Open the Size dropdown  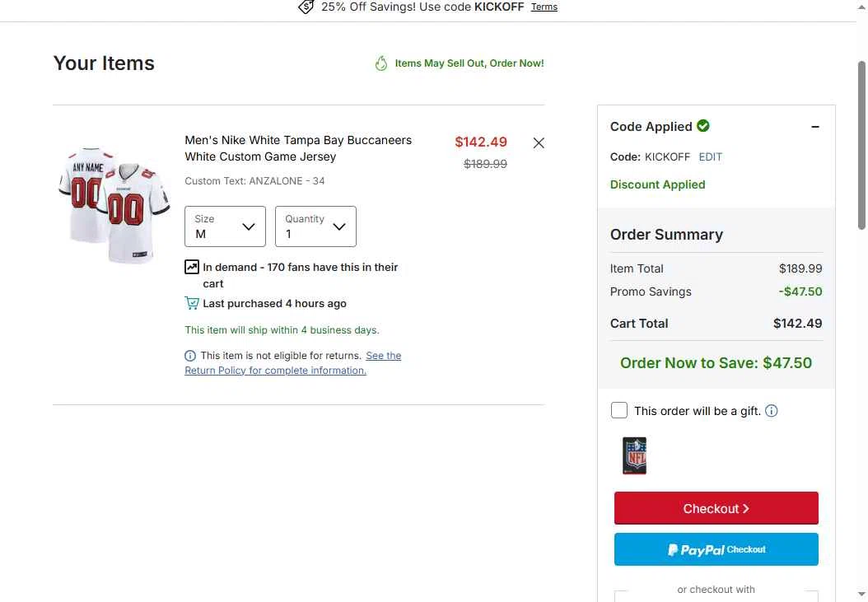pyautogui.click(x=226, y=226)
